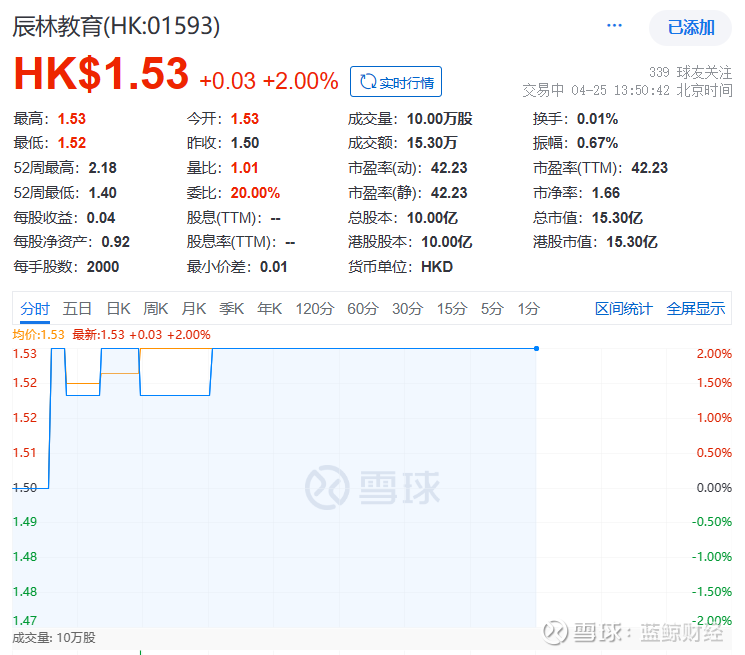Open the 周K chart tab
The image size is (745, 655).
pos(155,309)
